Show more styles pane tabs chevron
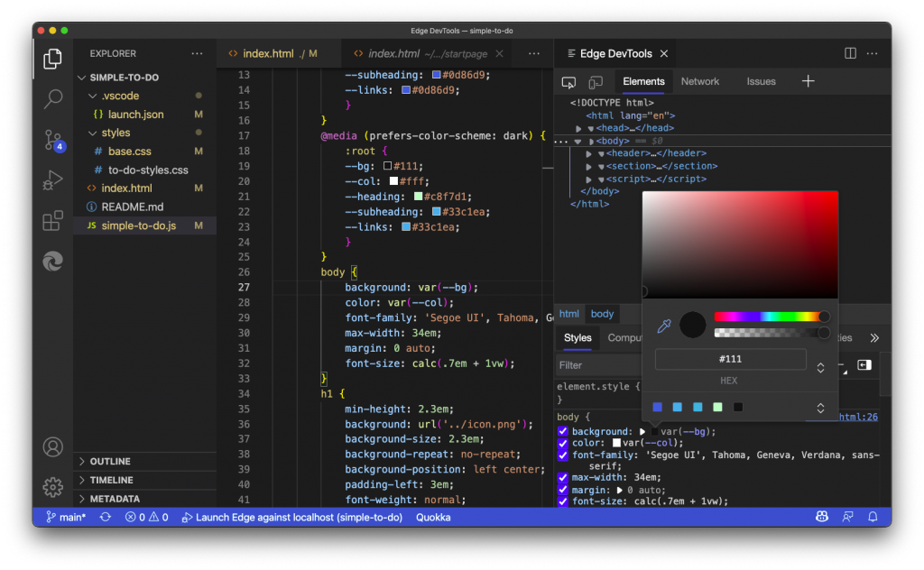The image size is (924, 570). (x=874, y=338)
